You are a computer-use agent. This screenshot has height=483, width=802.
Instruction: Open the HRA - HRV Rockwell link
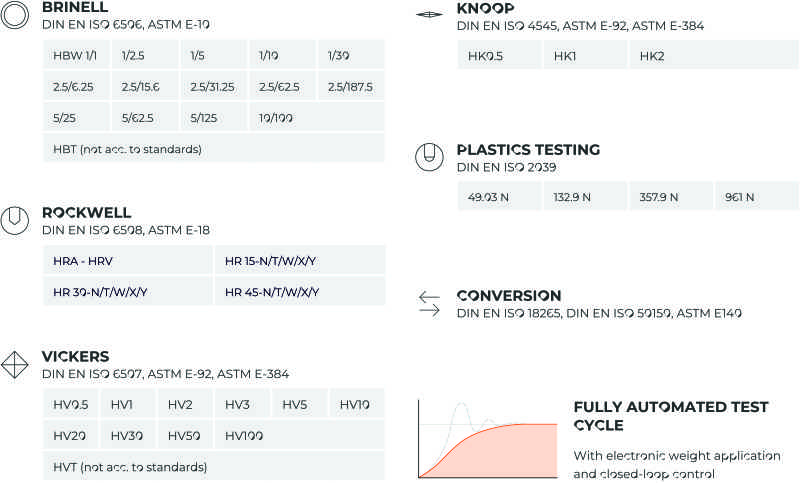pos(128,261)
